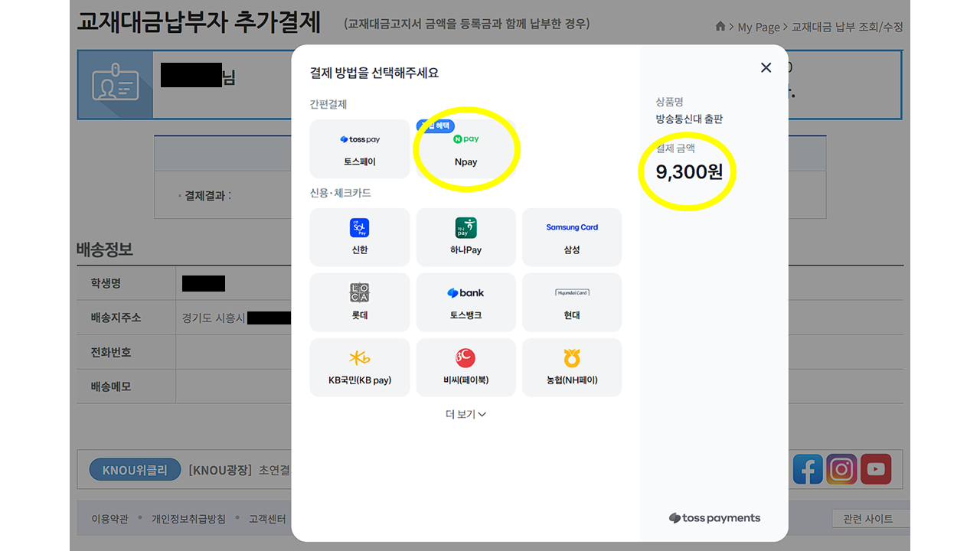Viewport: 980px width, 551px height.
Task: Select the KB Kookmin (KB pay) card
Action: [360, 367]
